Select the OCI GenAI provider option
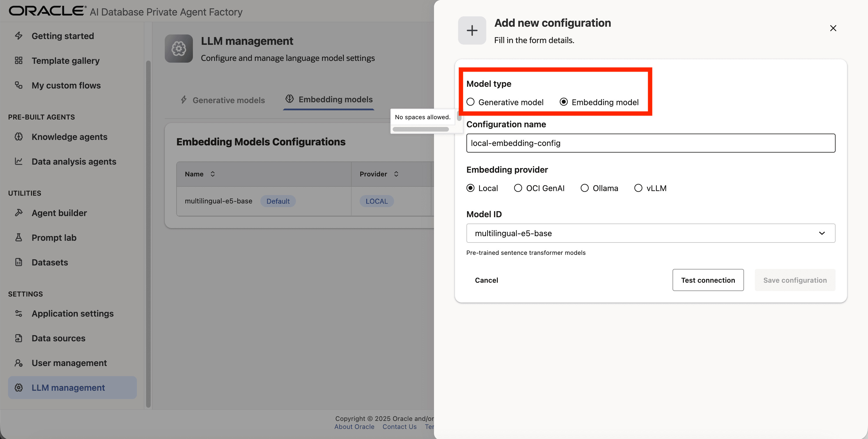The width and height of the screenshot is (868, 439). (x=518, y=188)
